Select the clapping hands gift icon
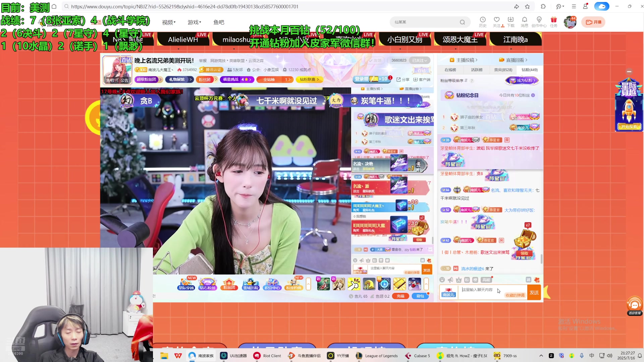644x362 pixels. (x=354, y=284)
